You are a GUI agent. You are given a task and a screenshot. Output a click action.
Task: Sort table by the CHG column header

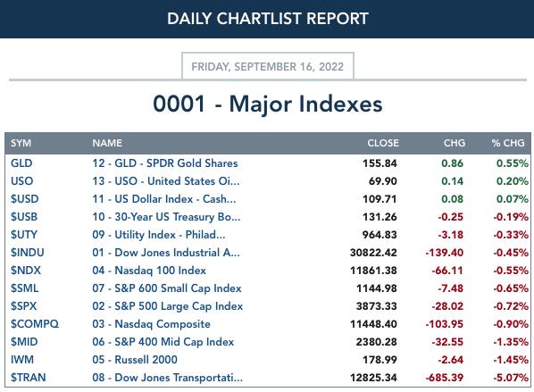click(x=455, y=143)
